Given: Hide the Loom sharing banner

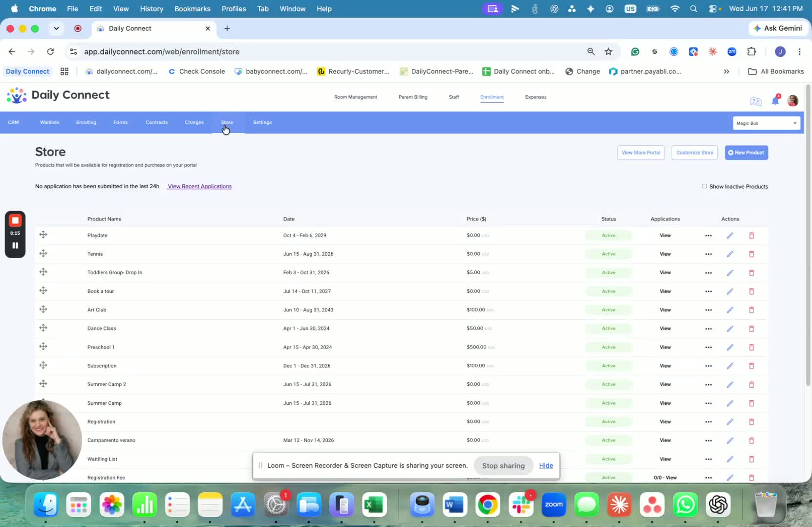Looking at the screenshot, I should [546, 465].
